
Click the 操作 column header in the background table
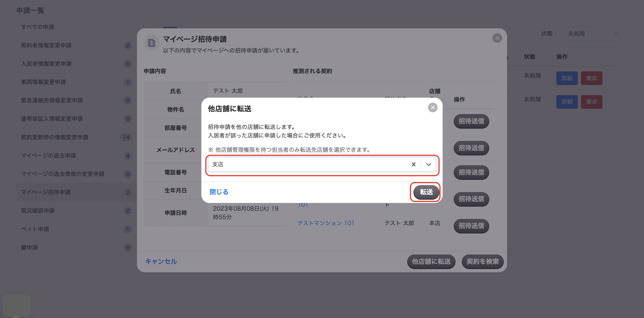coord(562,57)
